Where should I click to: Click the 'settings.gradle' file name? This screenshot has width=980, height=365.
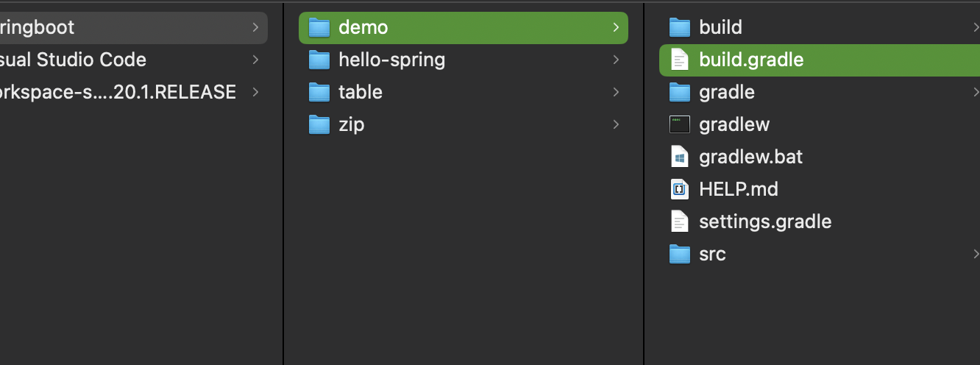tap(765, 222)
